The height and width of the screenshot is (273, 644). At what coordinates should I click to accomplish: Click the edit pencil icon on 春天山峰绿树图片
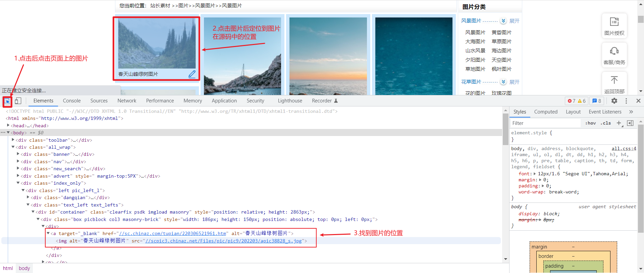coord(192,74)
